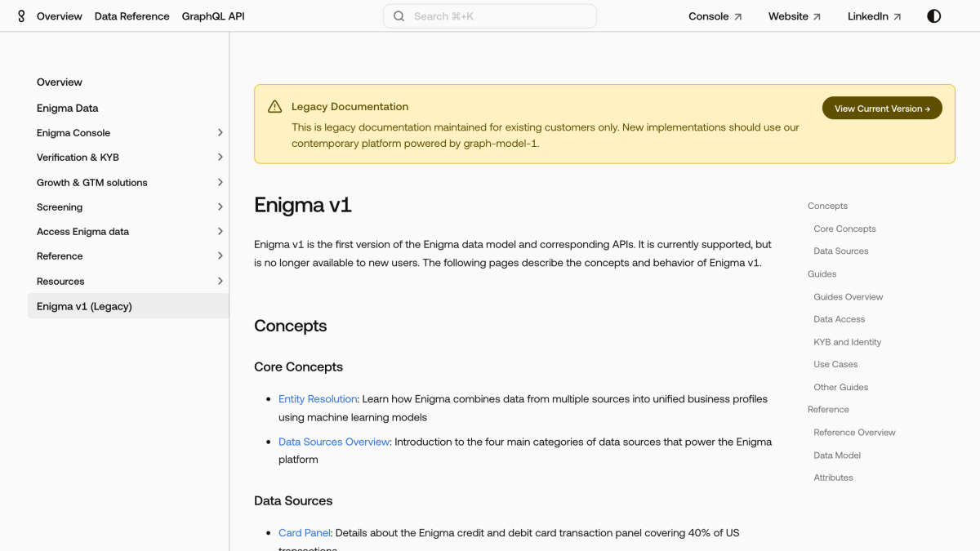The image size is (980, 551).
Task: Focus the Search input field
Action: (x=490, y=16)
